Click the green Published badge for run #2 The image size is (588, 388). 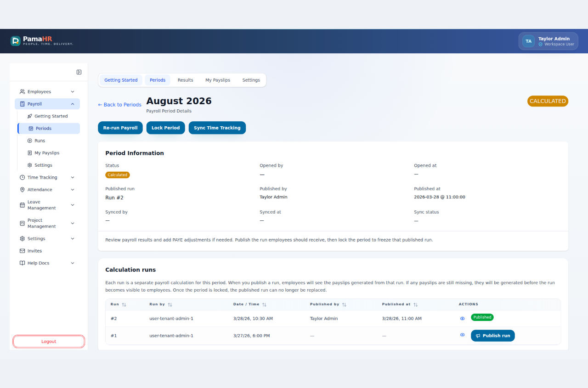pos(482,317)
